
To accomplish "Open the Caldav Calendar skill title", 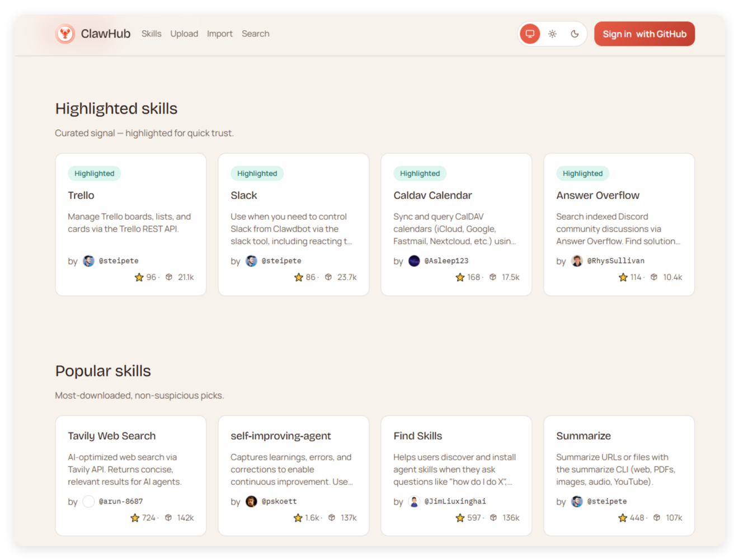I will [432, 195].
